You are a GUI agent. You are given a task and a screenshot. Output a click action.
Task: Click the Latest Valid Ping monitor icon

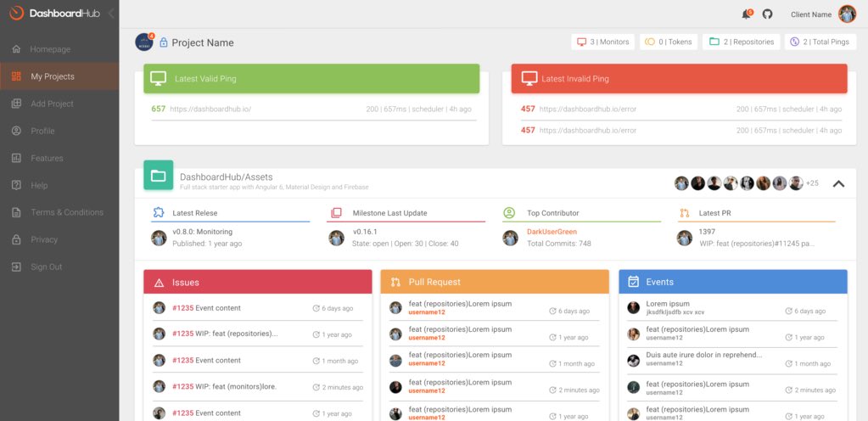(159, 79)
